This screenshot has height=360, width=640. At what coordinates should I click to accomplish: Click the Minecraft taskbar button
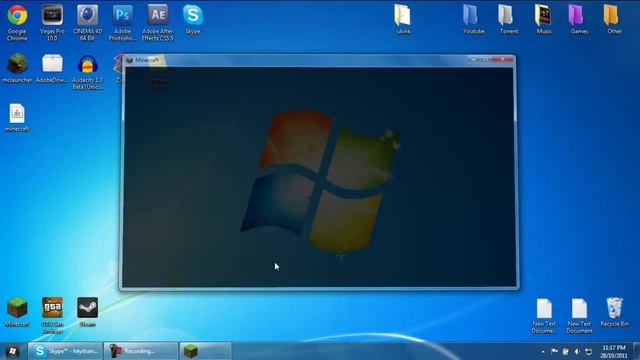coord(205,351)
